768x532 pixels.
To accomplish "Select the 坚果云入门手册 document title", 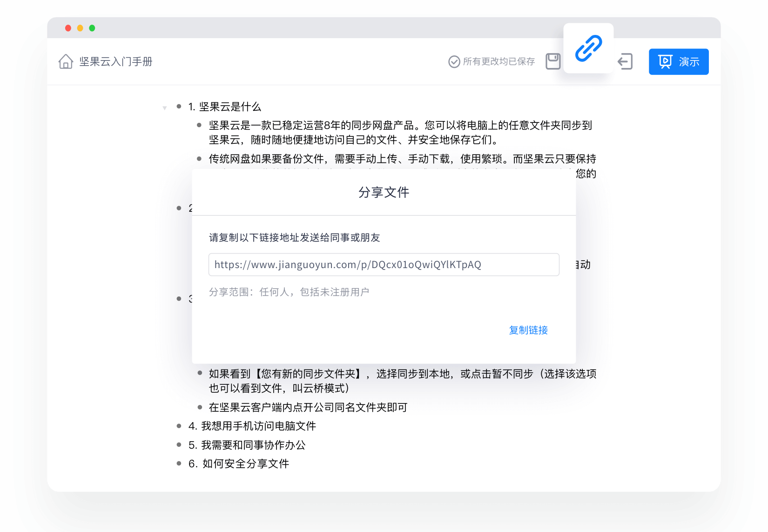I will [115, 61].
